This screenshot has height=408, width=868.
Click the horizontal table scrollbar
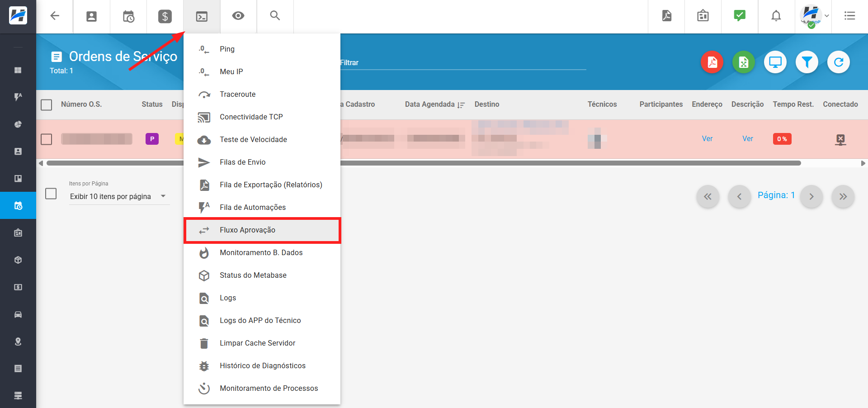[x=424, y=163]
